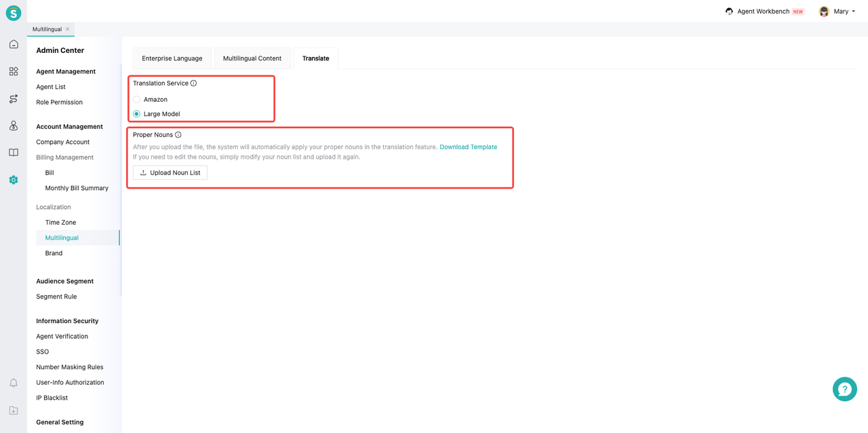Open the agent person icon in sidebar
The image size is (868, 433).
point(14,126)
